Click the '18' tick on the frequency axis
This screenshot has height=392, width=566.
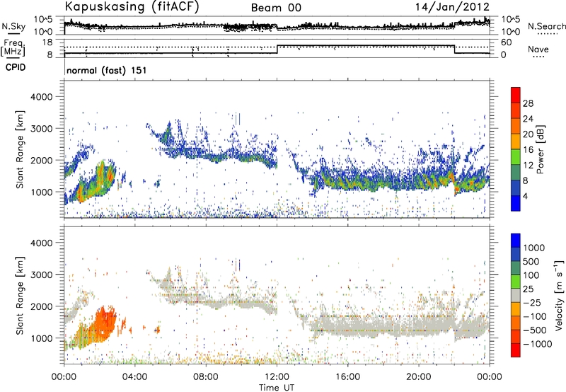47,42
